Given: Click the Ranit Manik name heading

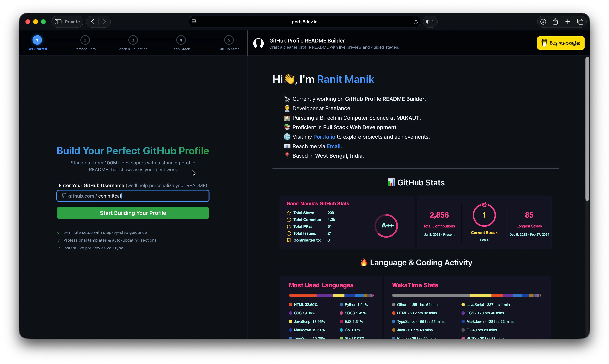Looking at the screenshot, I should 345,79.
